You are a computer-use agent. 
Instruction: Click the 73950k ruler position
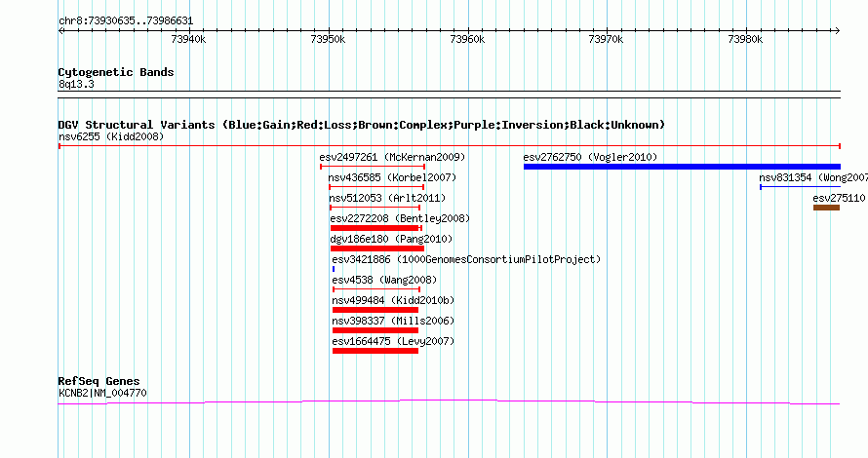pyautogui.click(x=329, y=39)
